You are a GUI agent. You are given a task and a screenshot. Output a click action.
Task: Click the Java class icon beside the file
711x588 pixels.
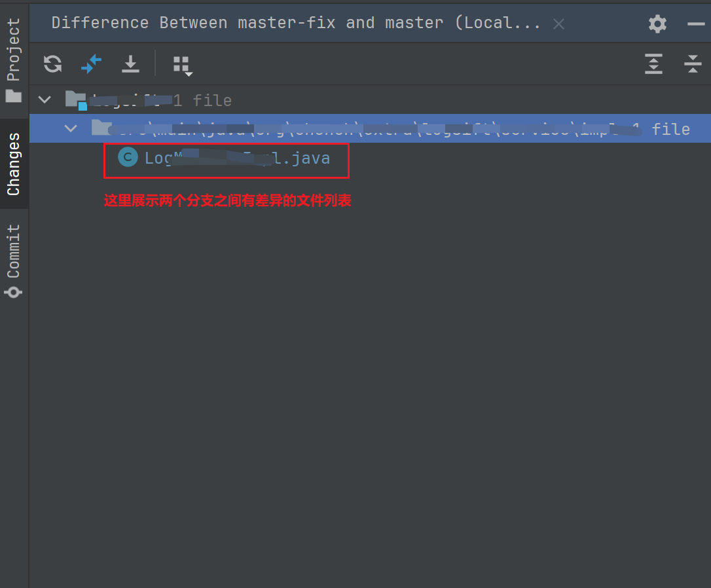[128, 157]
